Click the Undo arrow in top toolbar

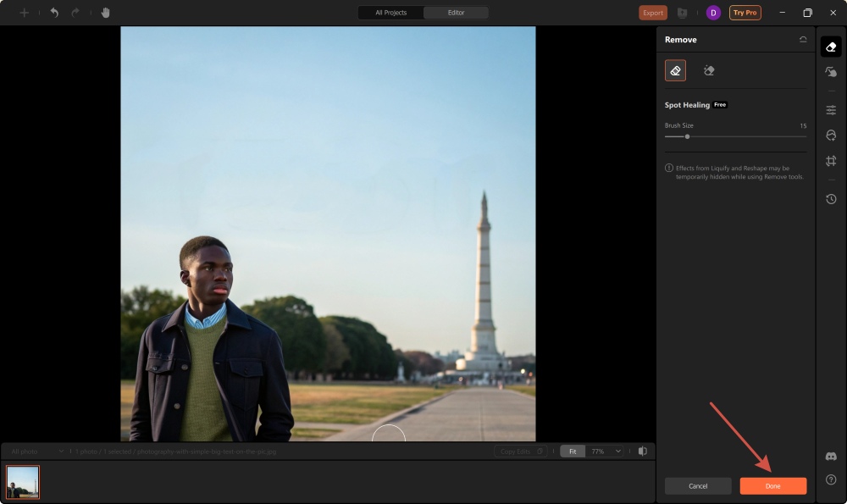tap(53, 13)
